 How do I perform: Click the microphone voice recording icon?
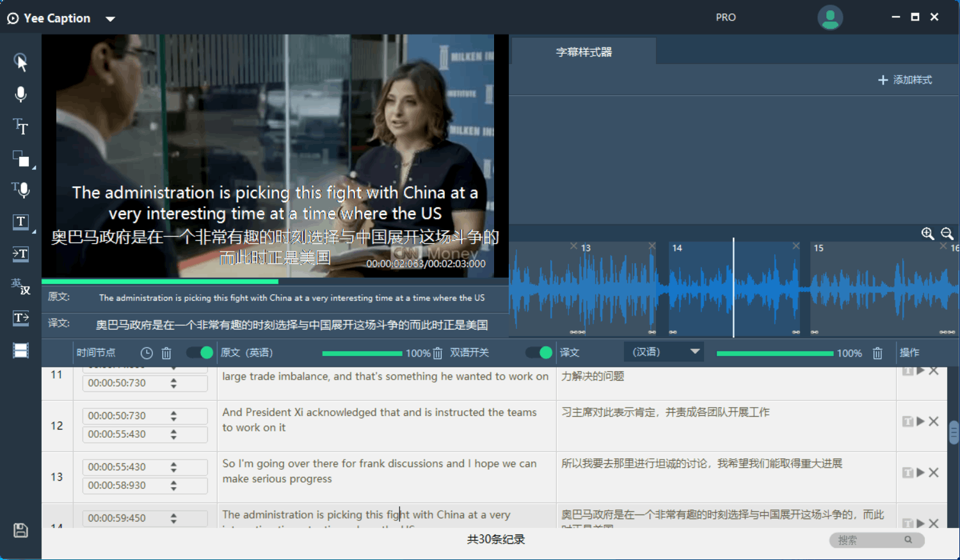coord(21,94)
